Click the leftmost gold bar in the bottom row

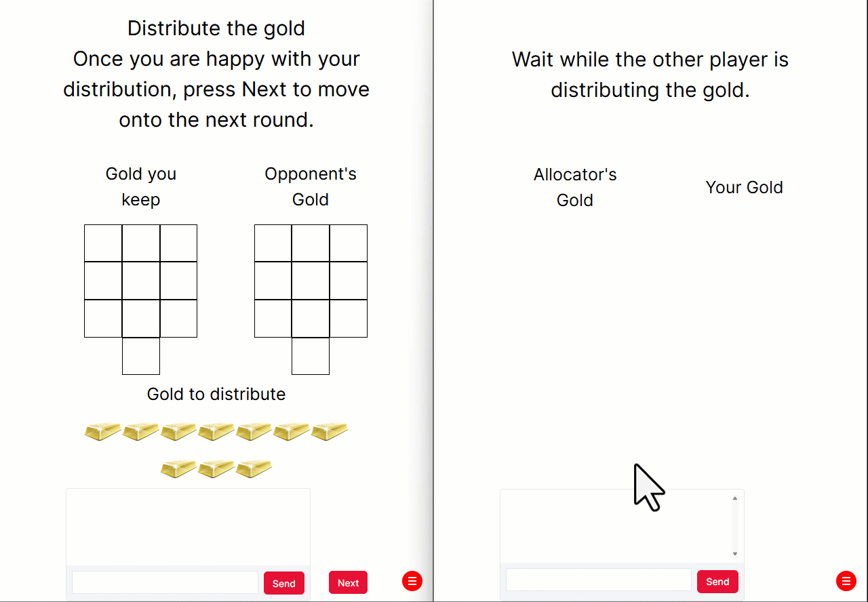178,468
